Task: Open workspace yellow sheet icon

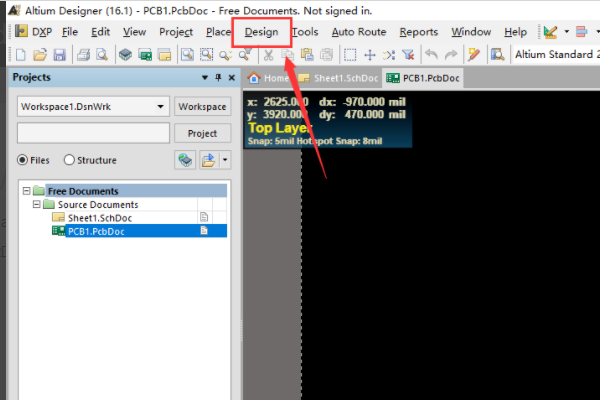Action: (x=165, y=55)
